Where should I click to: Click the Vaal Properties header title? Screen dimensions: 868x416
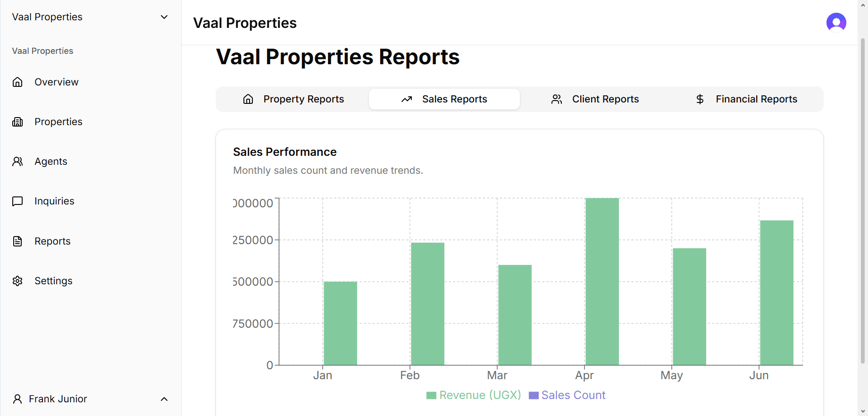point(245,23)
